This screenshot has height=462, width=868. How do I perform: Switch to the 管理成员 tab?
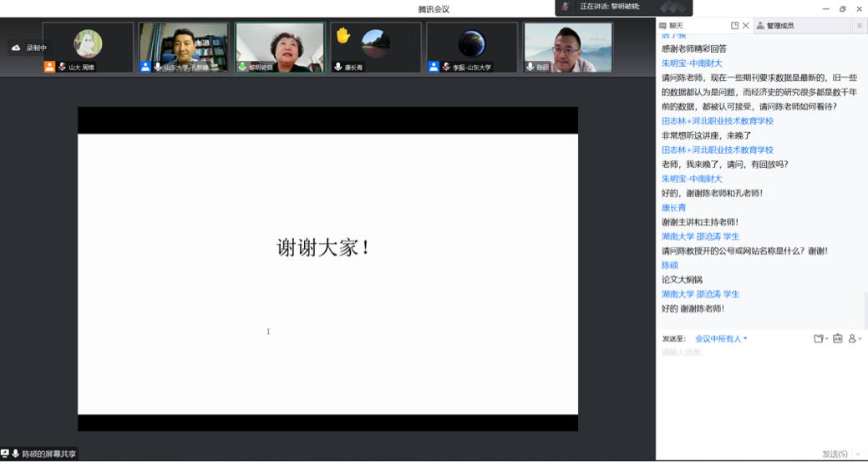click(x=780, y=26)
